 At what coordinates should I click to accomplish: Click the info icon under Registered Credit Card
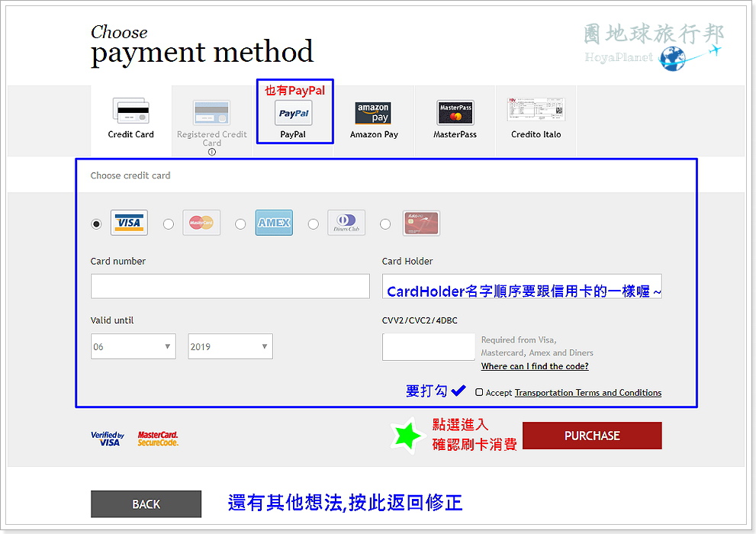pos(211,152)
